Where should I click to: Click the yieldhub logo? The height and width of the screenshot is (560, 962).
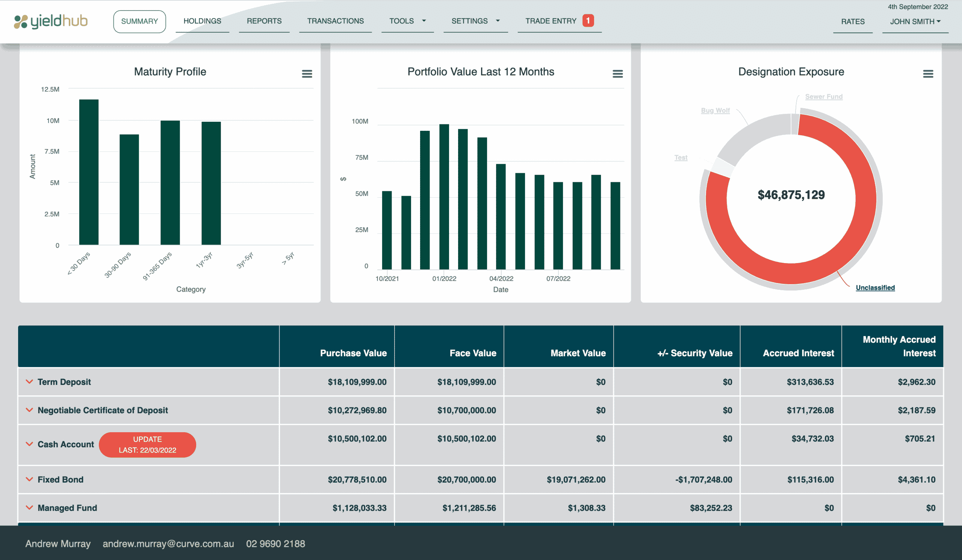(x=51, y=21)
